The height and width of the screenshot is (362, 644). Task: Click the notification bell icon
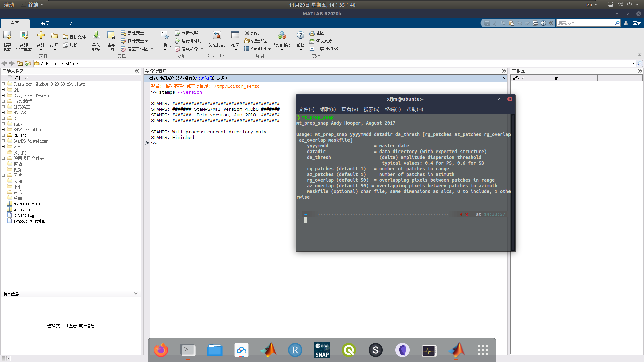(x=626, y=23)
